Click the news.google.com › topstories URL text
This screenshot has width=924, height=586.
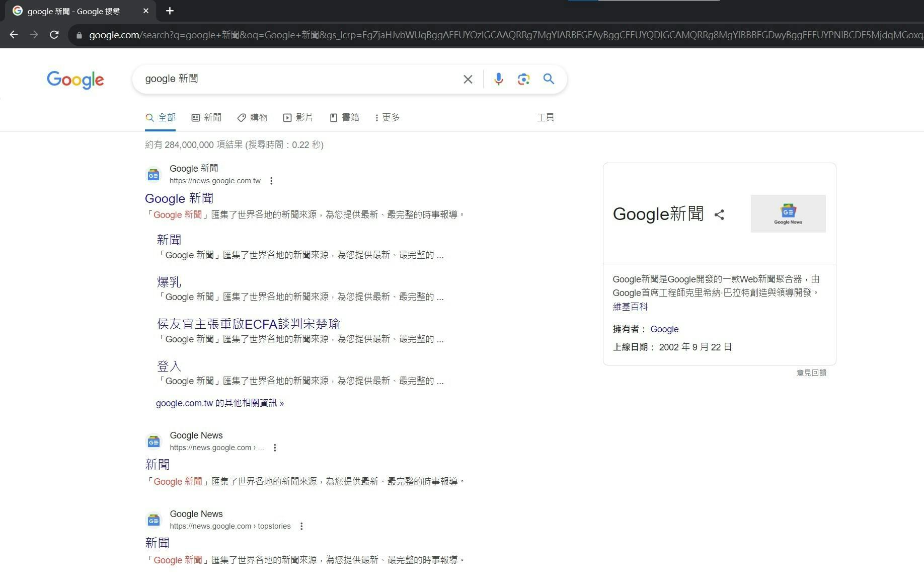point(230,526)
